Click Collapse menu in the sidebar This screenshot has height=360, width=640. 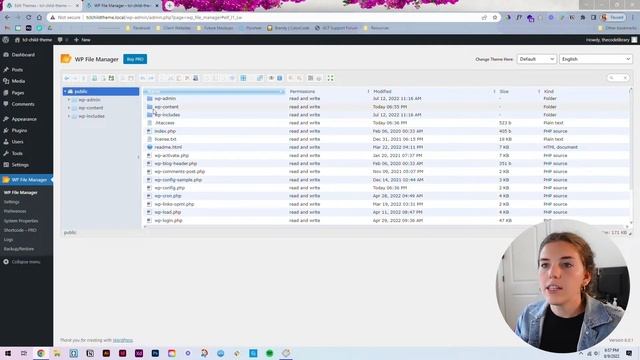22,262
